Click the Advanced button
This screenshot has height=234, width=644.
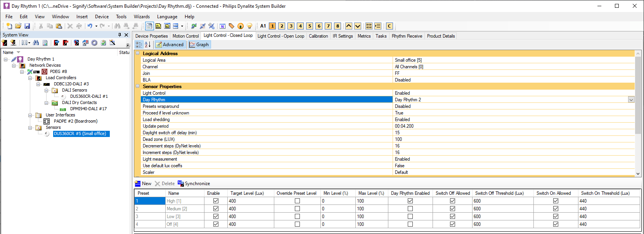[x=170, y=45]
